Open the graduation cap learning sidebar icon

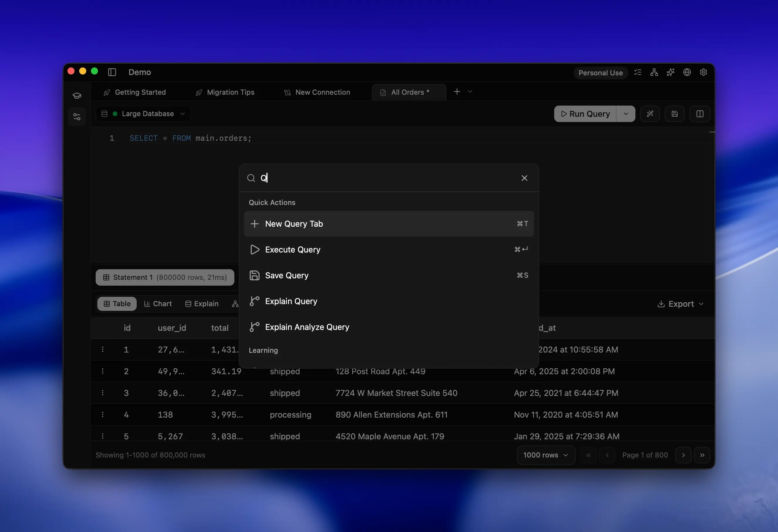[77, 96]
